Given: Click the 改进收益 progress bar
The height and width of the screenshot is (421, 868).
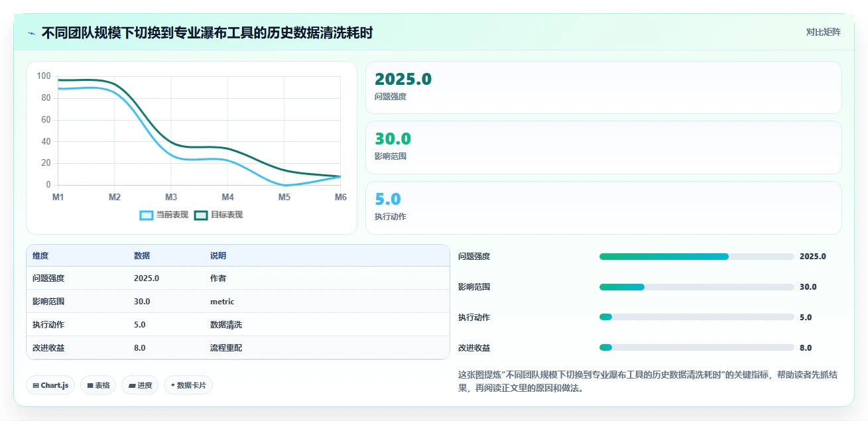Looking at the screenshot, I should (696, 348).
